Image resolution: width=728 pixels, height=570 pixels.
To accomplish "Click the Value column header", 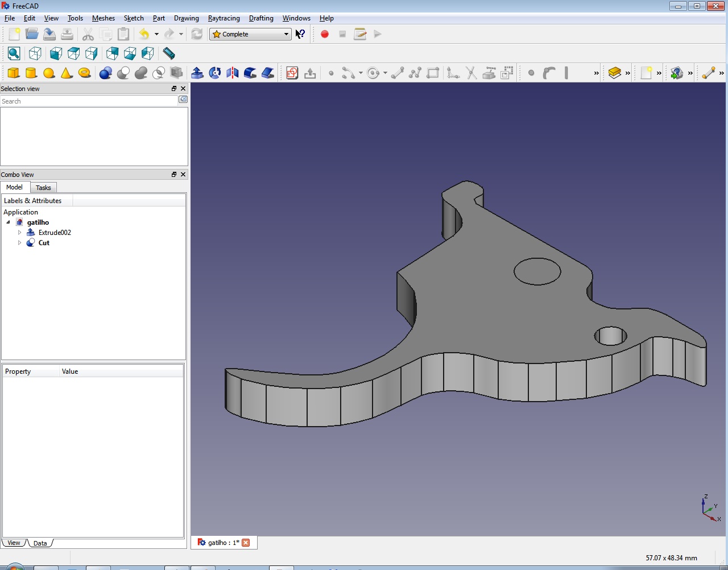I will coord(121,371).
